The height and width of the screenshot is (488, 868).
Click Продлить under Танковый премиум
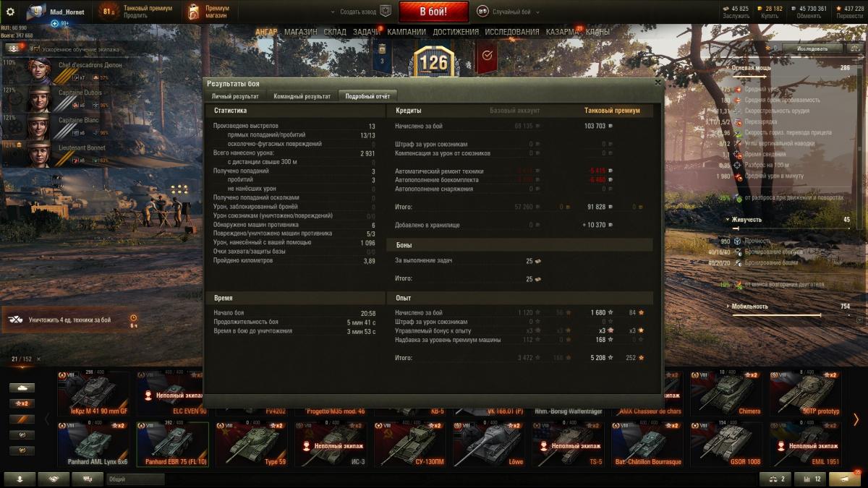coord(135,16)
